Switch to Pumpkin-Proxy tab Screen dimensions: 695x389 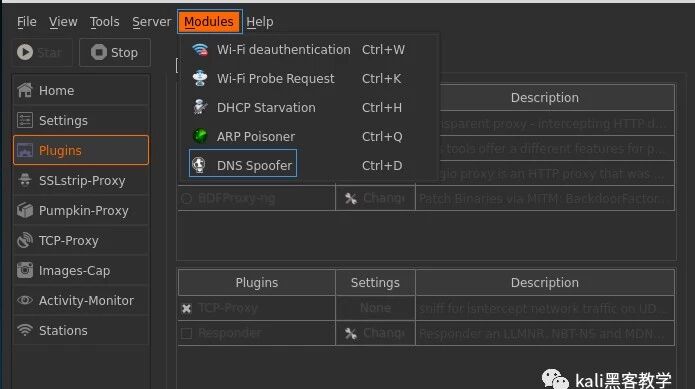click(x=81, y=210)
